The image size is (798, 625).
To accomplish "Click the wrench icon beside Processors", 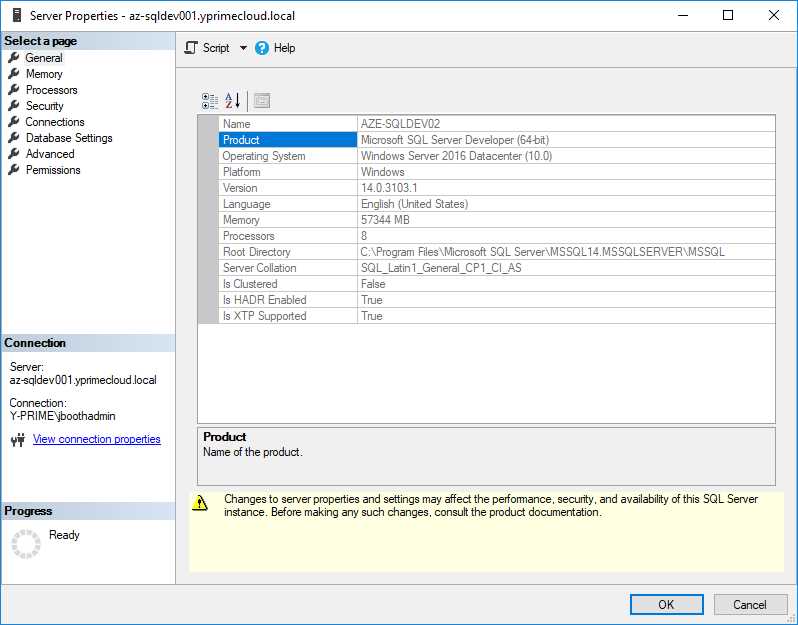I will click(x=14, y=90).
